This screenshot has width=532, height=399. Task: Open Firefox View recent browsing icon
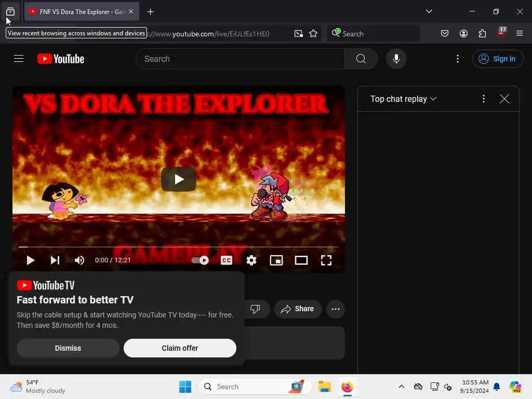tap(10, 11)
